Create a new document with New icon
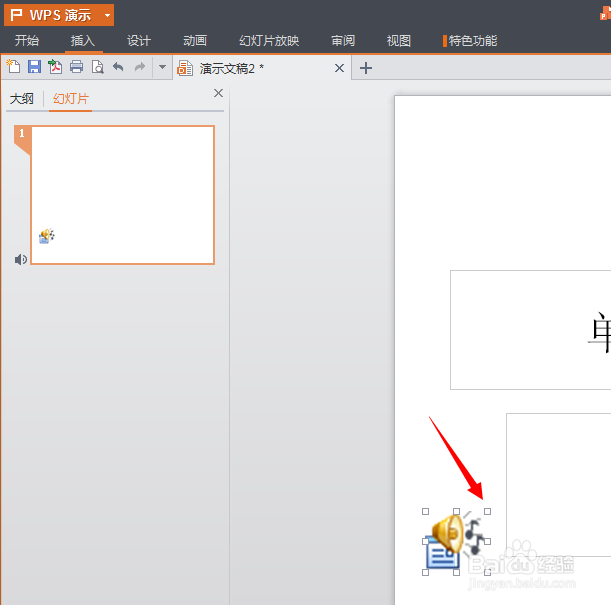 14,67
